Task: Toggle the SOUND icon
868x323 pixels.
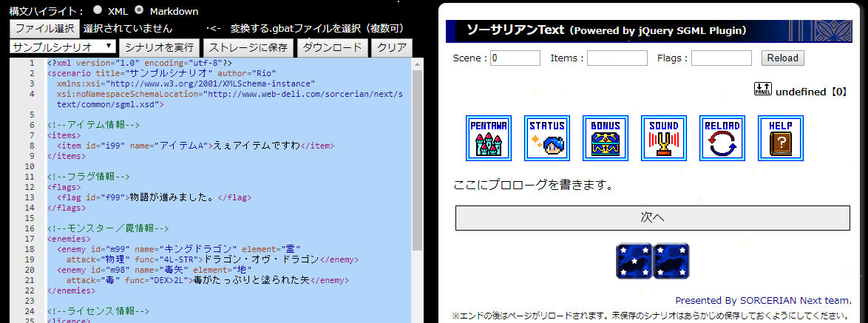Action: [663, 138]
